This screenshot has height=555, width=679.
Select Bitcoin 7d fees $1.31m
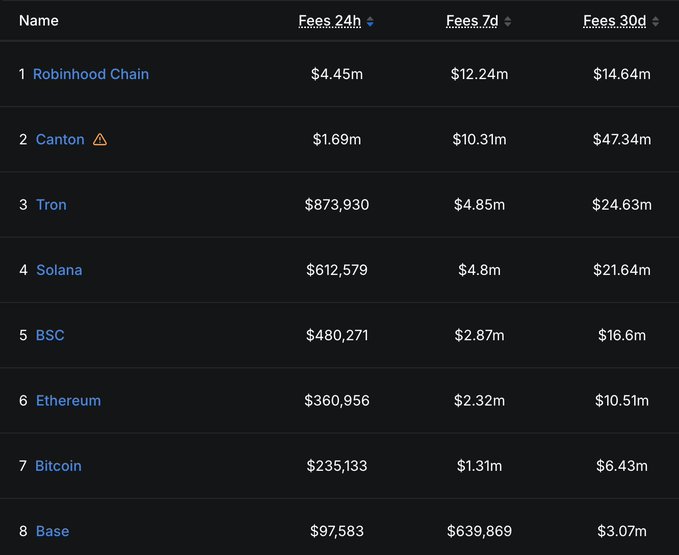[x=479, y=466]
